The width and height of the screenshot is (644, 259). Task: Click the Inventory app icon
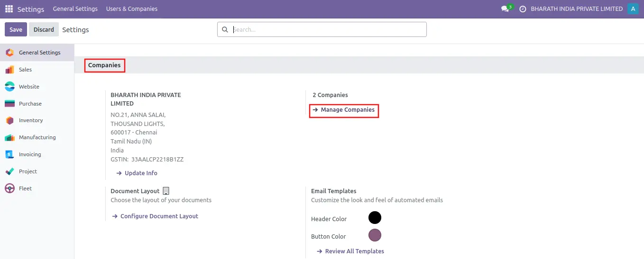9,120
